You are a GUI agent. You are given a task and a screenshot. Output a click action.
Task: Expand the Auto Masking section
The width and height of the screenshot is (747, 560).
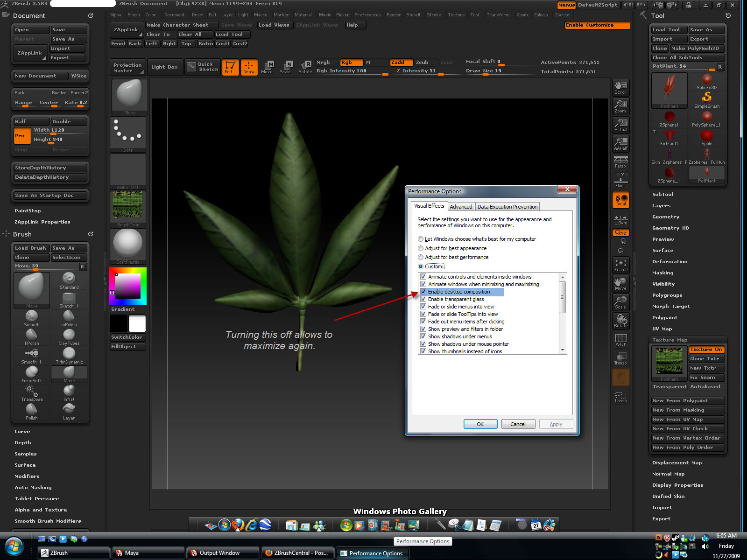click(x=33, y=487)
